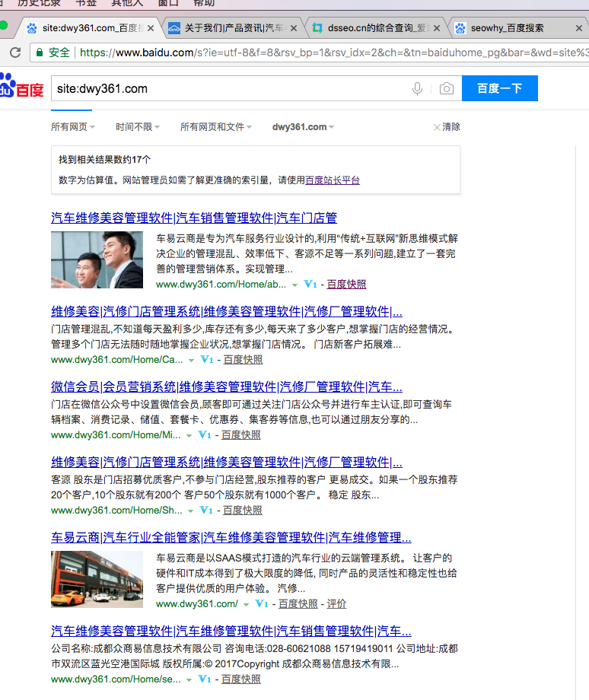Expand the '所有网页和文件' file type dropdown
The image size is (589, 700).
coord(215,127)
